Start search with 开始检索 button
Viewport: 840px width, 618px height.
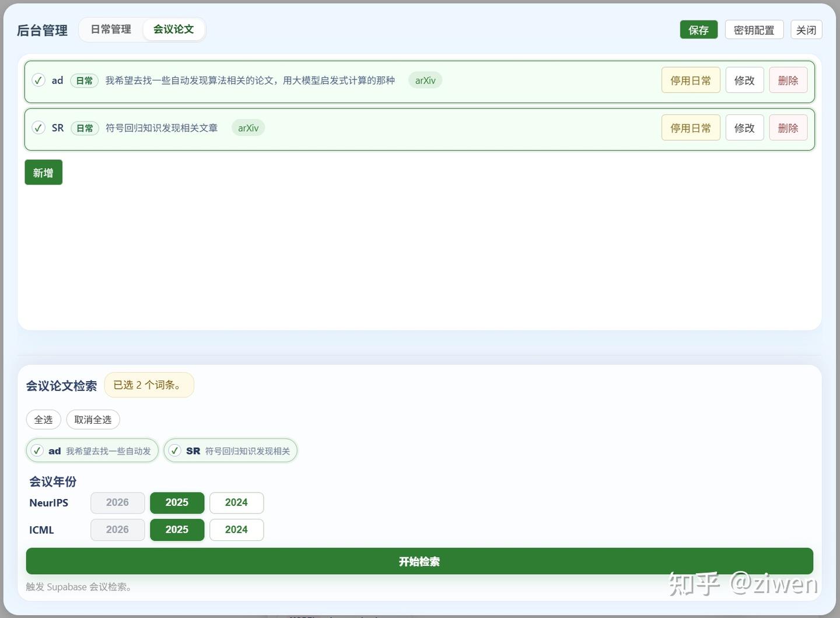tap(419, 561)
